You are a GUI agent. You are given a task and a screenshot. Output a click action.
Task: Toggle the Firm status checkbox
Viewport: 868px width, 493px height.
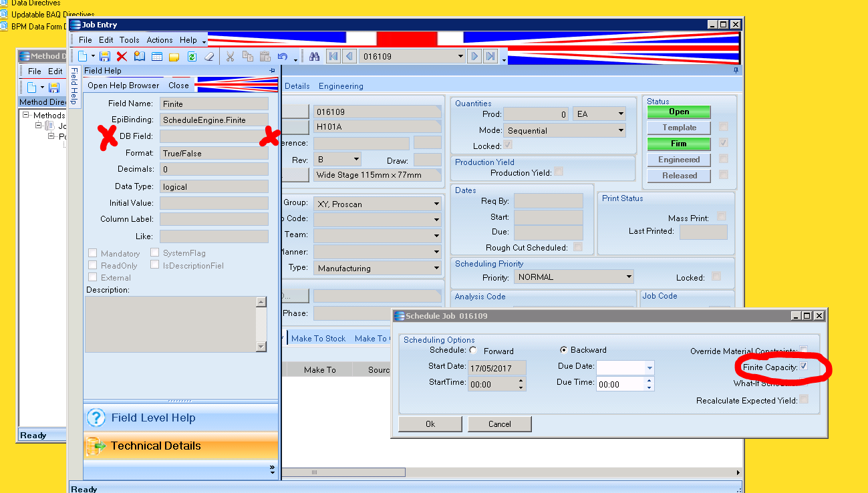[x=723, y=143]
